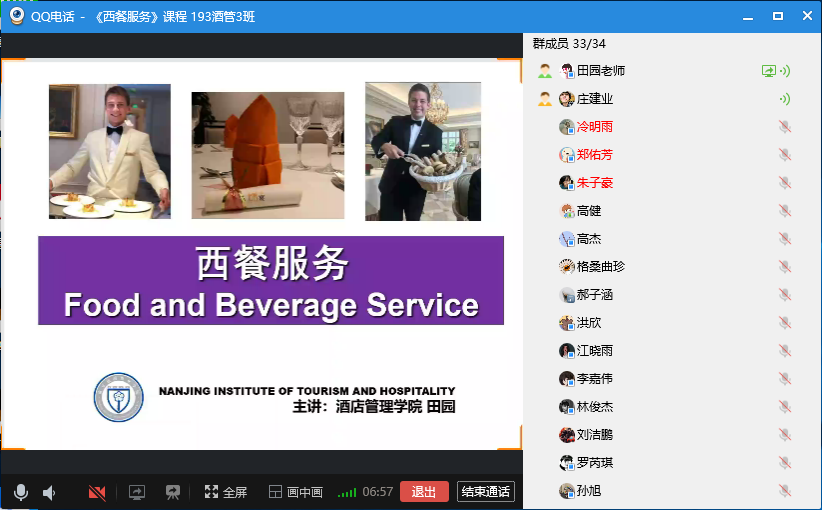Screen dimensions: 822x510
Task: Click 庄建业's speaking sound indicator
Action: (x=785, y=99)
